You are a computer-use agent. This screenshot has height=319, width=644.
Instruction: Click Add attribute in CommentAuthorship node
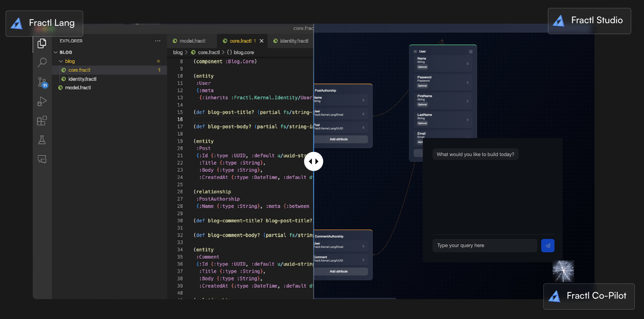click(x=339, y=271)
